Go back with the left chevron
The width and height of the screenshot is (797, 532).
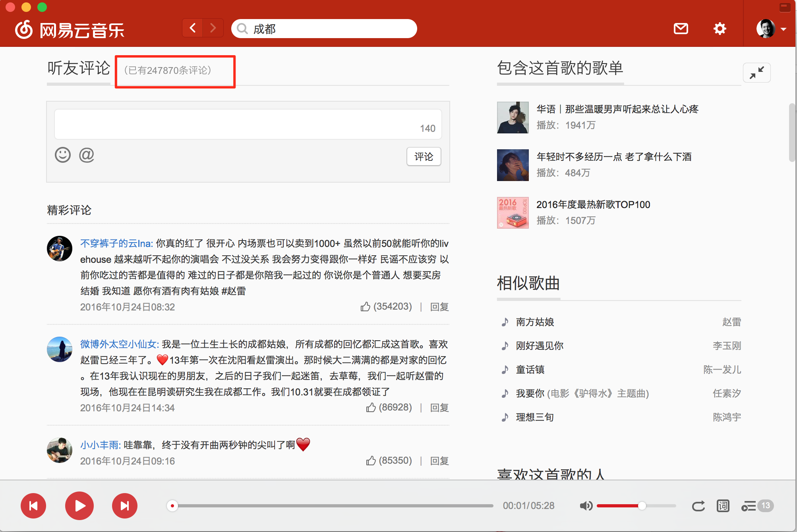pyautogui.click(x=193, y=28)
